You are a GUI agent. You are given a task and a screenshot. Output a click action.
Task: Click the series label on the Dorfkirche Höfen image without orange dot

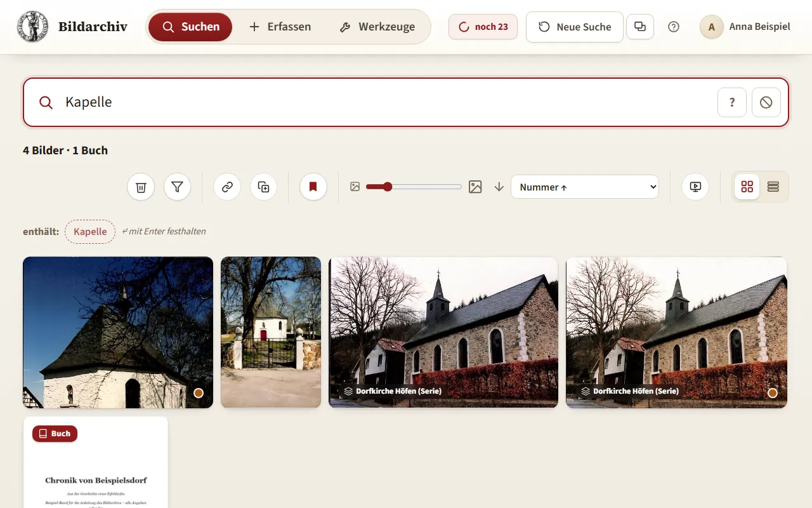(393, 391)
